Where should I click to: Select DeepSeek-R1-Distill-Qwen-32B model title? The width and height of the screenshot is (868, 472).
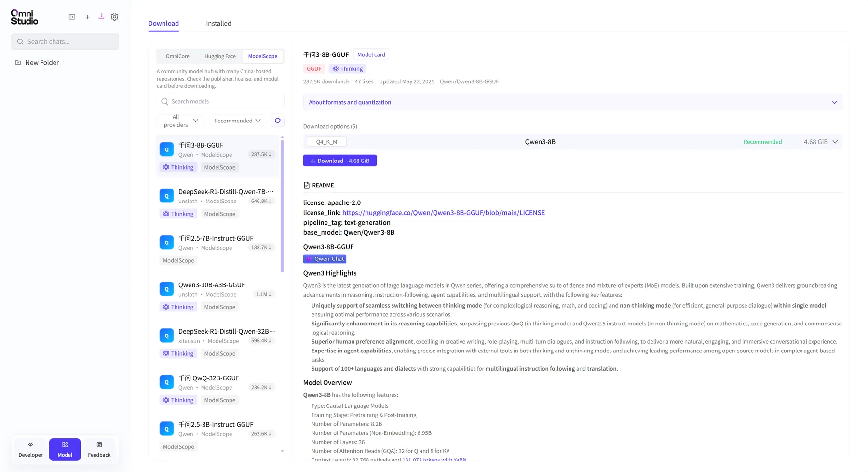pos(227,331)
